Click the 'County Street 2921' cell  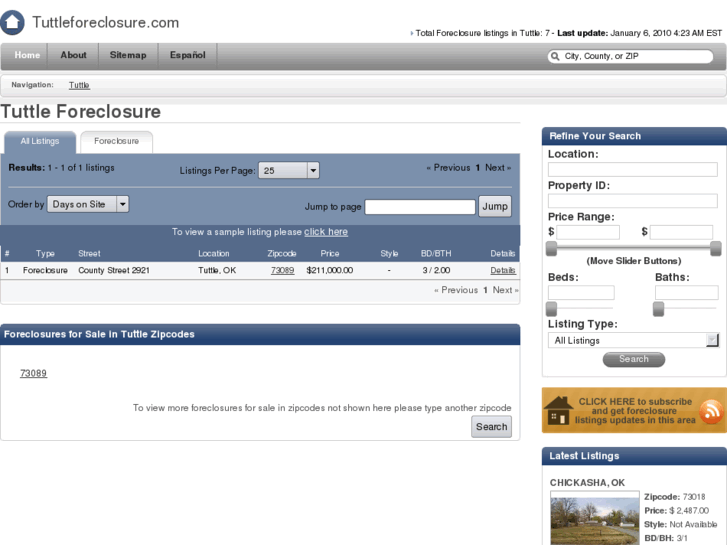click(114, 270)
